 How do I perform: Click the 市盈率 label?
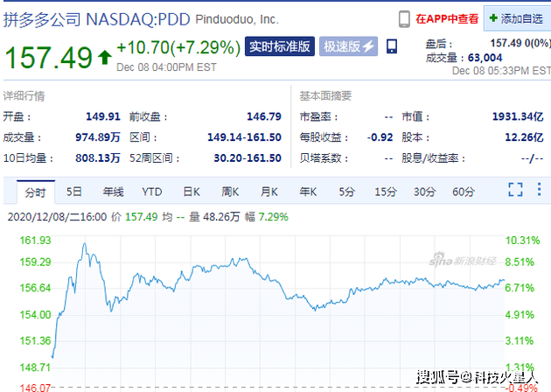click(318, 116)
